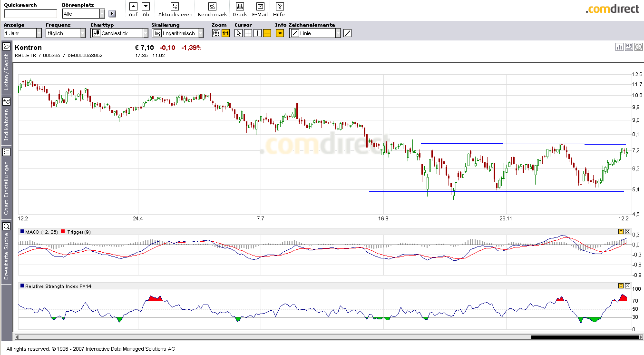Switch to the arrow pointer cursor

pyautogui.click(x=239, y=33)
